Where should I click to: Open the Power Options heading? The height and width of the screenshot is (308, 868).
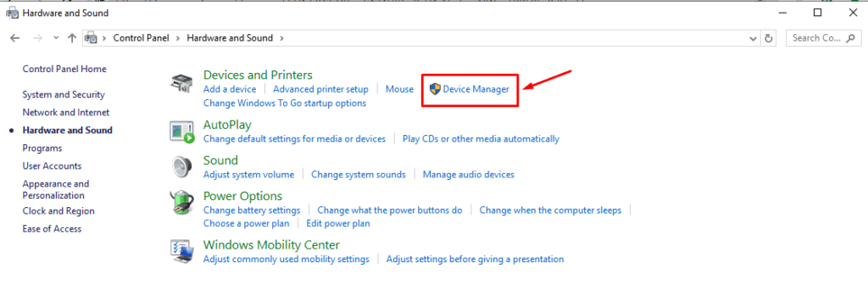click(242, 196)
